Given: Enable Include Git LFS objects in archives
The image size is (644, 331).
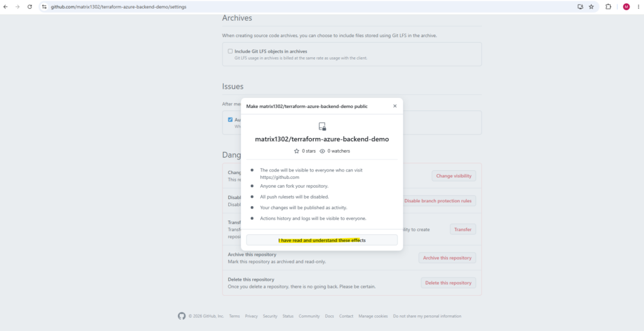Looking at the screenshot, I should (230, 52).
